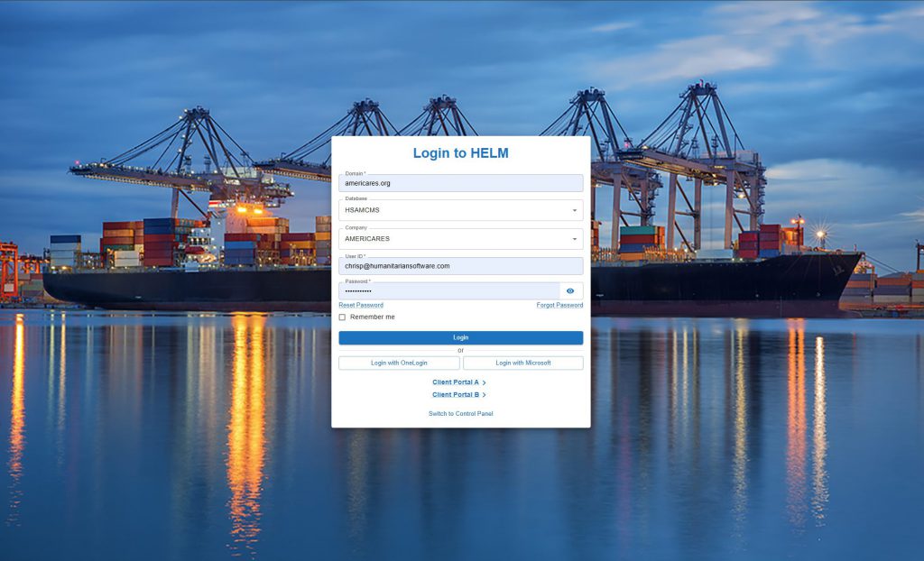This screenshot has width=924, height=561.
Task: Tick the Remember me checkbox
Action: coord(342,317)
